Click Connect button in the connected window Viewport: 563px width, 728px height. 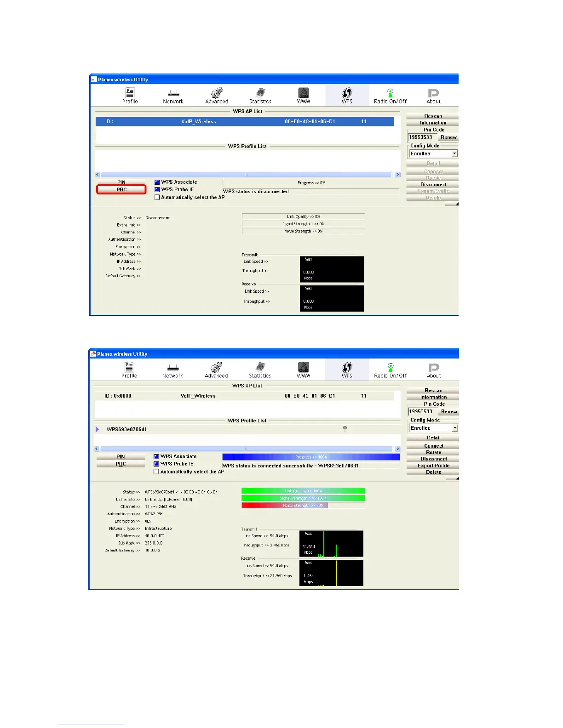(433, 446)
